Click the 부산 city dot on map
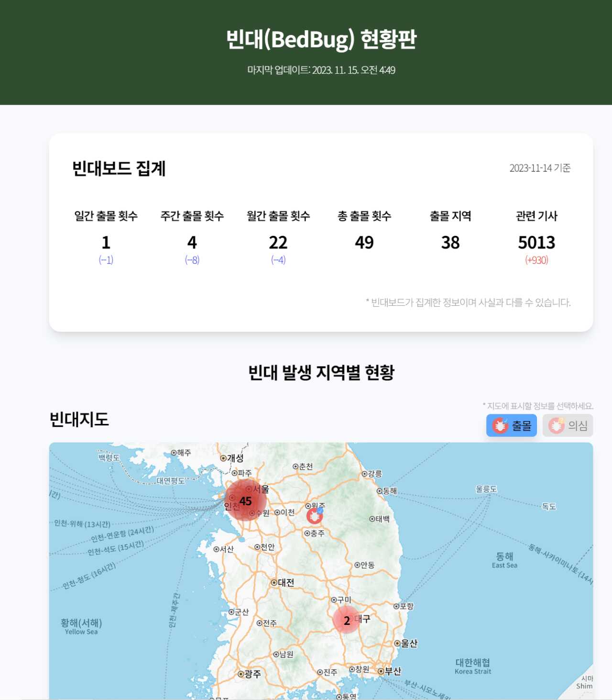612x700 pixels. point(381,671)
